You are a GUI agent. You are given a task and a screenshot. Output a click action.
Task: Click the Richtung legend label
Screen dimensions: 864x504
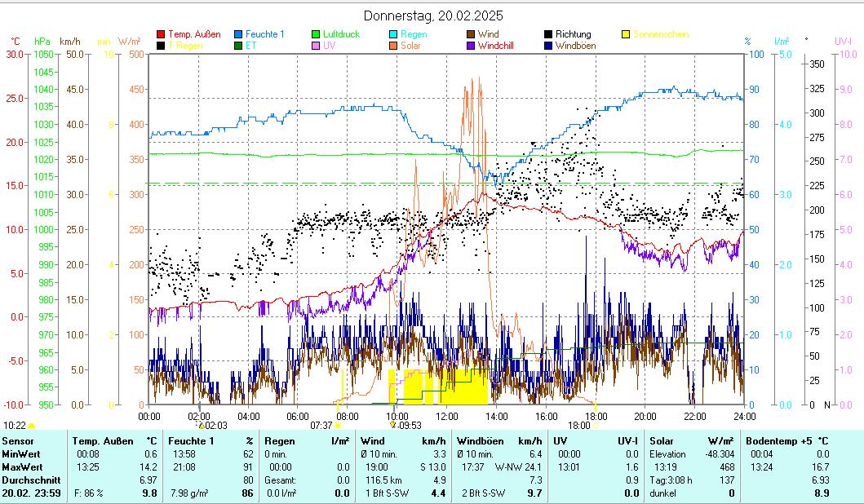click(x=573, y=34)
